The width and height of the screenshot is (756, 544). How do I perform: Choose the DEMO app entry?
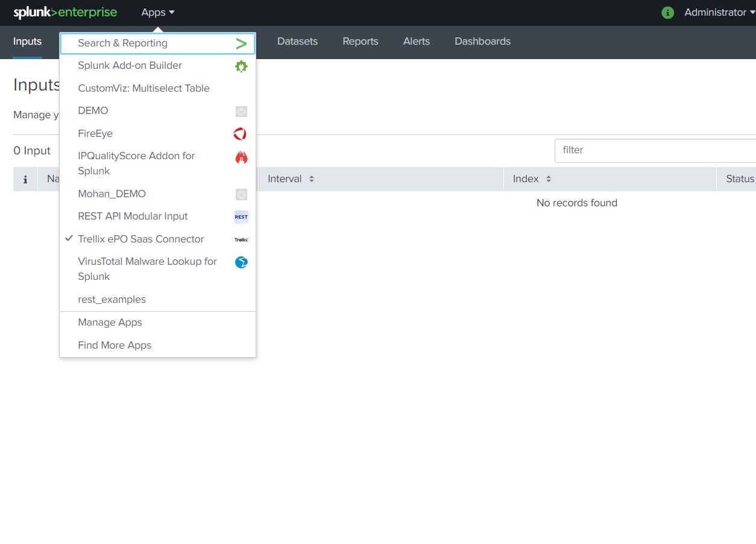[x=157, y=111]
